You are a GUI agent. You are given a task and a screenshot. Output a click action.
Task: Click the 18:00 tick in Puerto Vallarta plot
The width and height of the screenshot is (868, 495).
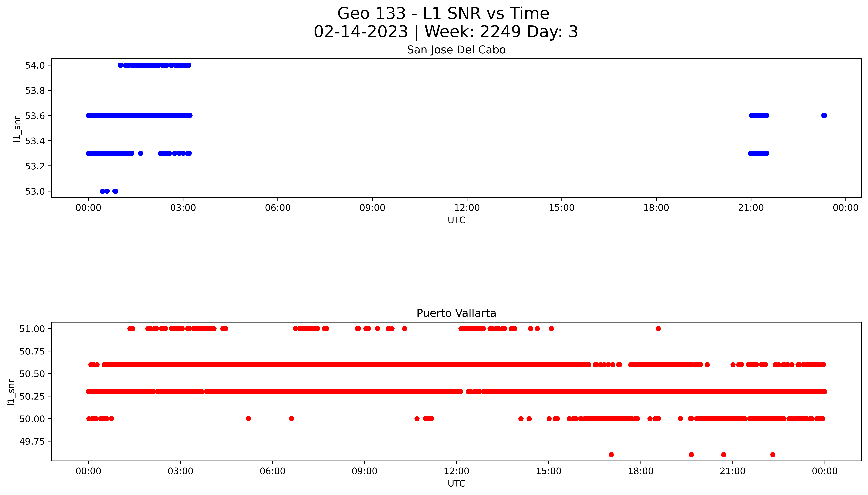coord(641,471)
